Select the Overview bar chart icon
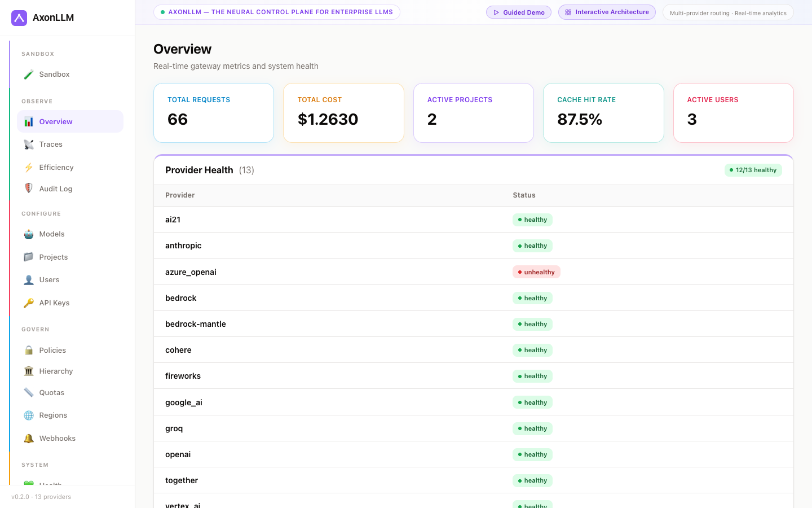812x508 pixels. (x=29, y=122)
